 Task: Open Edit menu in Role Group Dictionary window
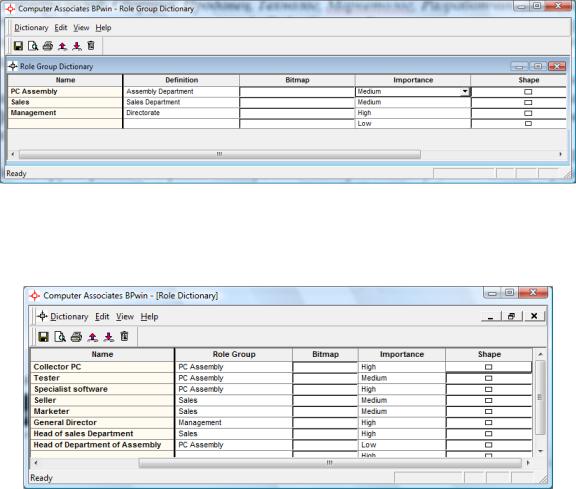pyautogui.click(x=61, y=28)
